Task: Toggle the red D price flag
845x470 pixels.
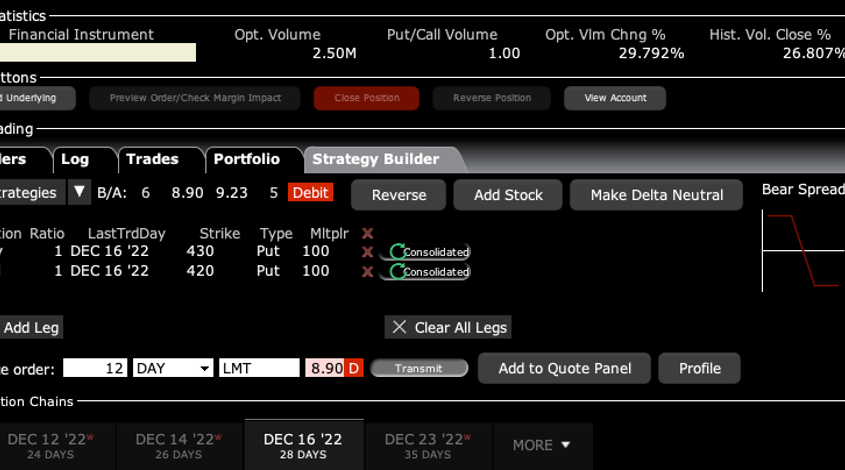Action: (x=353, y=368)
